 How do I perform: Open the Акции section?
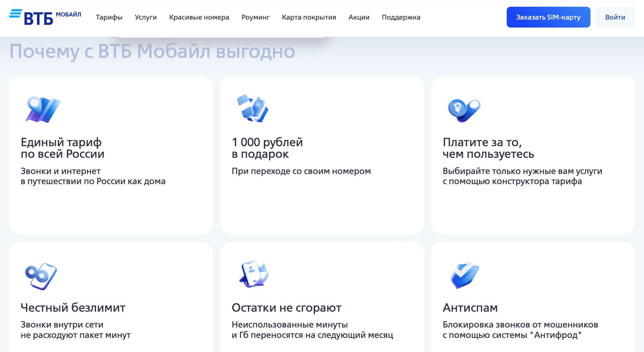pos(358,17)
